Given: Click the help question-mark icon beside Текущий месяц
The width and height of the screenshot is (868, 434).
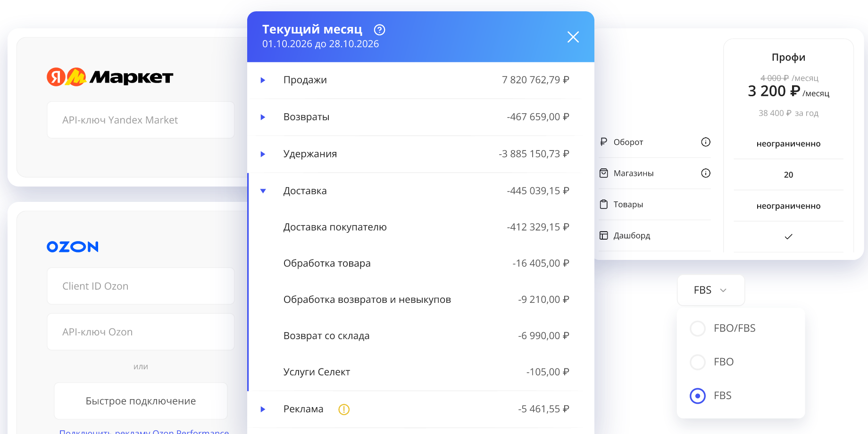Looking at the screenshot, I should tap(379, 30).
